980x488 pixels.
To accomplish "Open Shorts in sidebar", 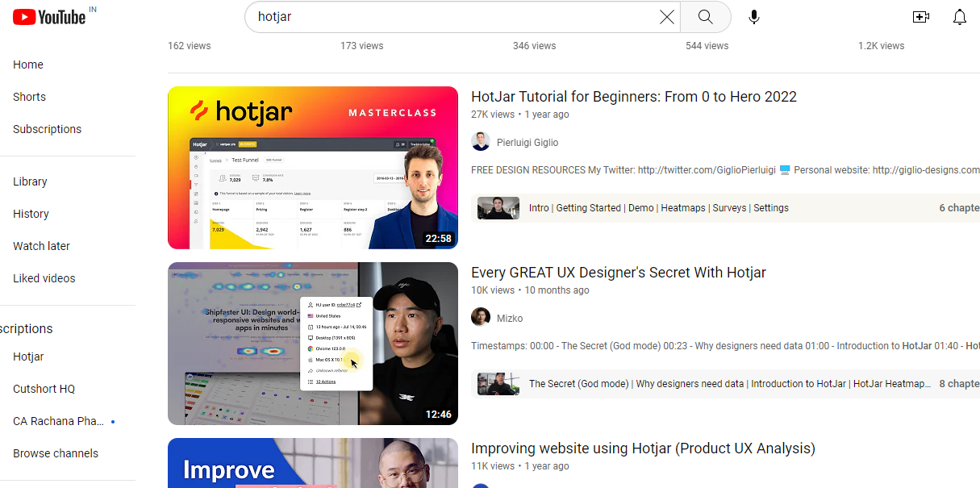I will 29,97.
